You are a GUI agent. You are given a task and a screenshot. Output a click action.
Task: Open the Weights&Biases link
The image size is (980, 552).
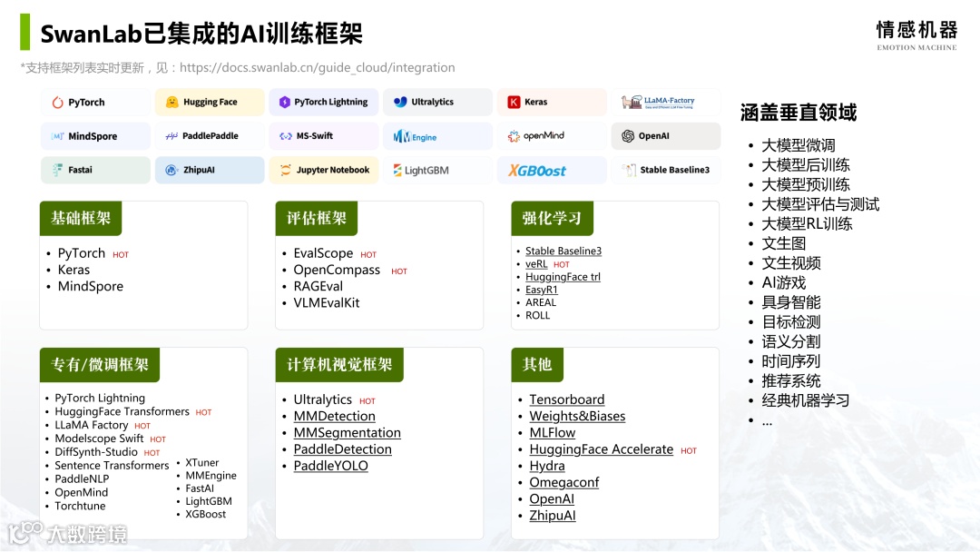coord(577,417)
